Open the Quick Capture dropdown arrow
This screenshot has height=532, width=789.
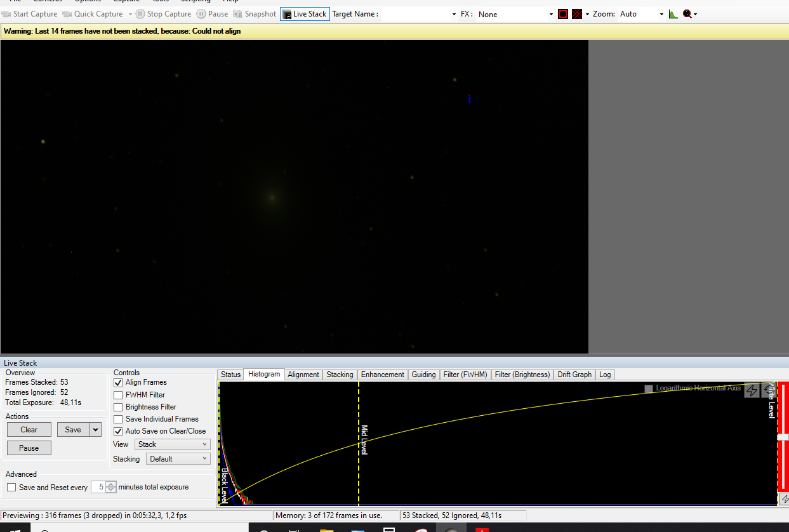click(x=130, y=14)
